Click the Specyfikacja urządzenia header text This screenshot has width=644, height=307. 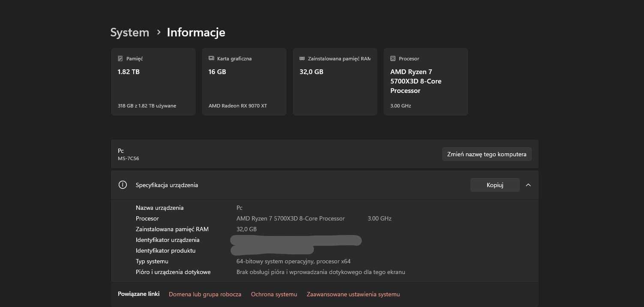167,185
